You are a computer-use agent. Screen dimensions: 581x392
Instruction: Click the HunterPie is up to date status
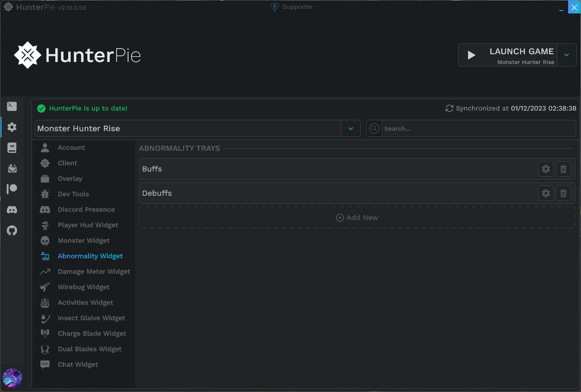(x=88, y=108)
